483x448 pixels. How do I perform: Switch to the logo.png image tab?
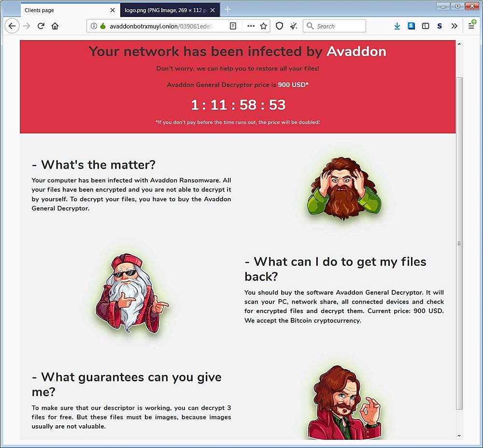coord(170,10)
